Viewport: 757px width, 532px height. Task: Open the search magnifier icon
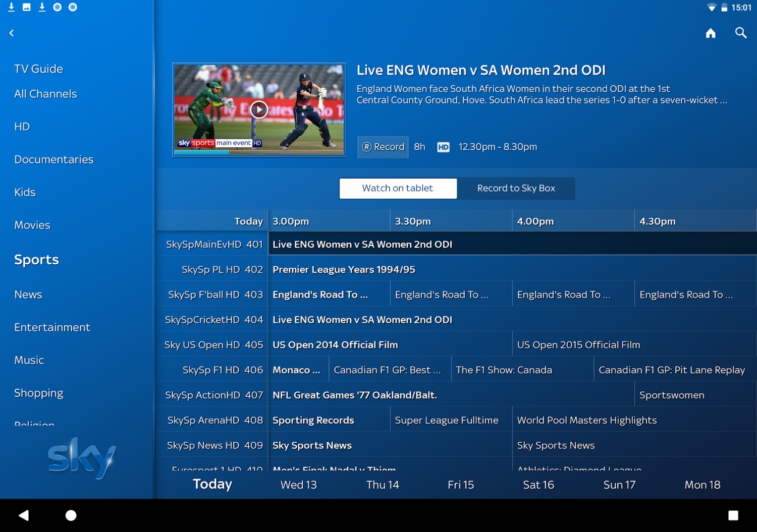point(741,33)
